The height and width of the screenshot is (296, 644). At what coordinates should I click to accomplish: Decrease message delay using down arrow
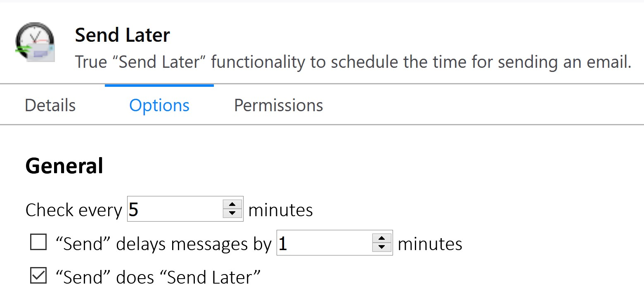coord(382,247)
